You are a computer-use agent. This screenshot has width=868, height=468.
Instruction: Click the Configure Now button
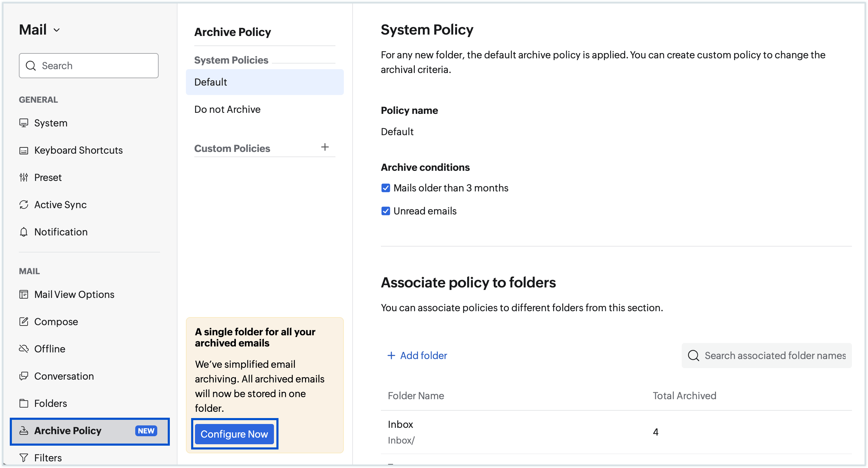(234, 434)
